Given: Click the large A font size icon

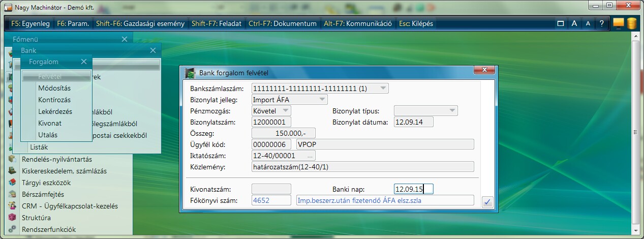Looking at the screenshot, I should tap(574, 23).
